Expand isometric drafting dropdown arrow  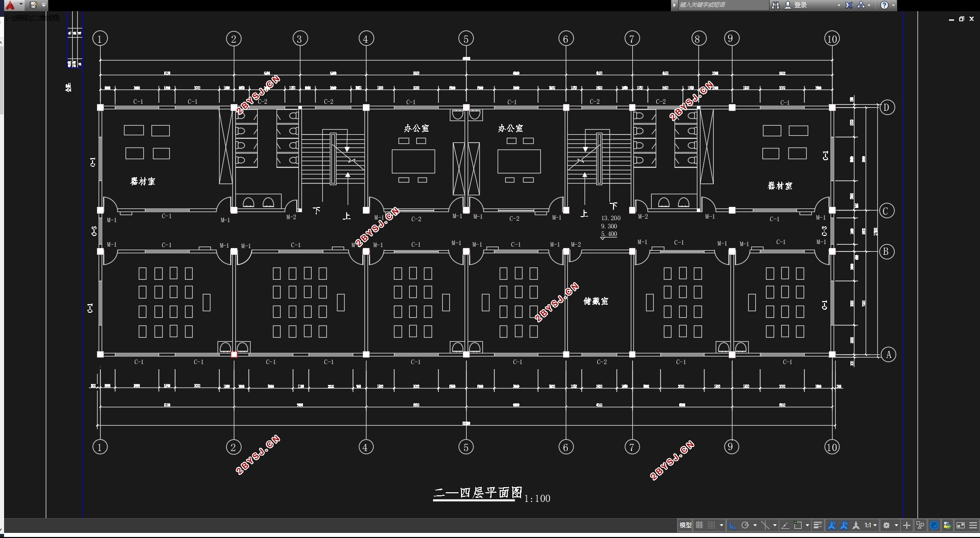point(775,525)
